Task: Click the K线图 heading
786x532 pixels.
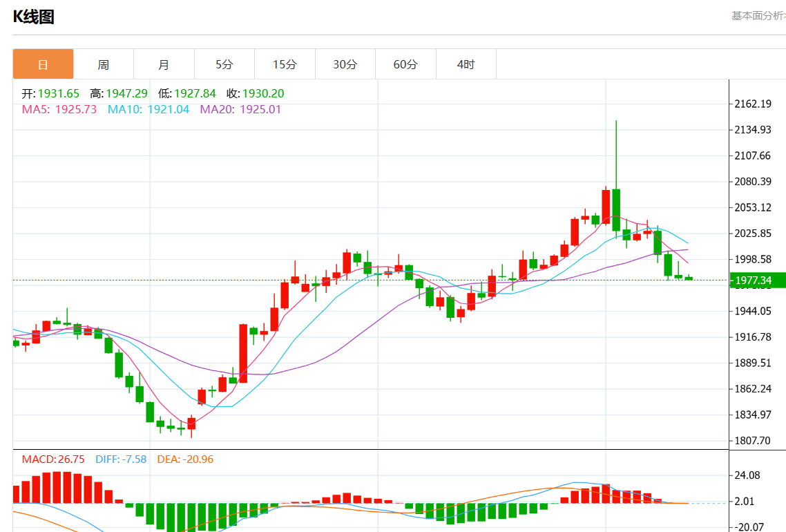Action: (x=33, y=17)
